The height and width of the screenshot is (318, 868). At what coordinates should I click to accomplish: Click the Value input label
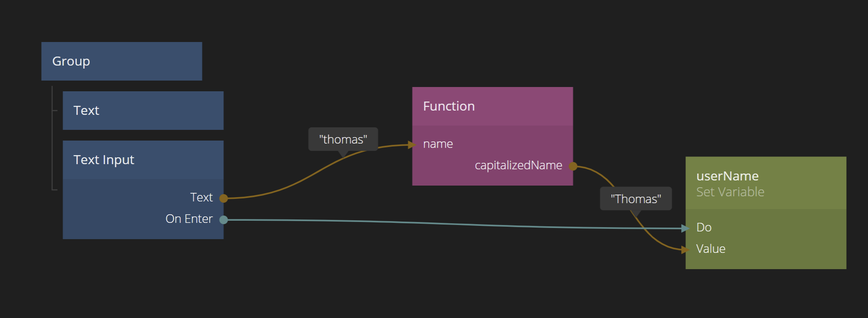point(711,249)
